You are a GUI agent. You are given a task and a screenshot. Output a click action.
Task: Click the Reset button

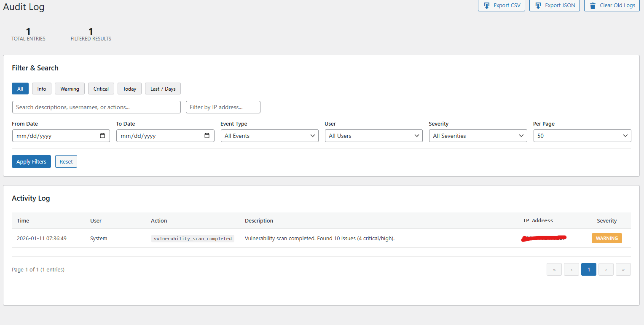tap(66, 161)
